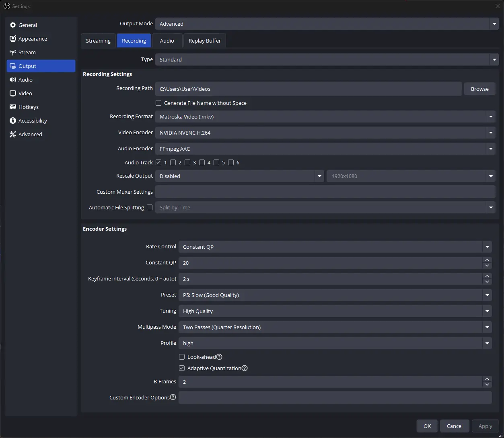Switch to the Streaming tab
This screenshot has height=438, width=504.
(98, 41)
